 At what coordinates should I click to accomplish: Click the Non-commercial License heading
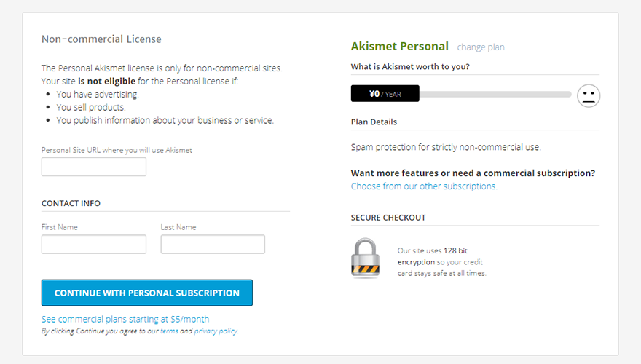101,39
